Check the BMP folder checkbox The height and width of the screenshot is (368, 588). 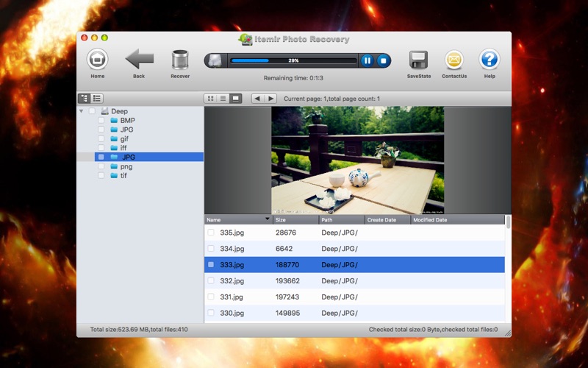[101, 120]
